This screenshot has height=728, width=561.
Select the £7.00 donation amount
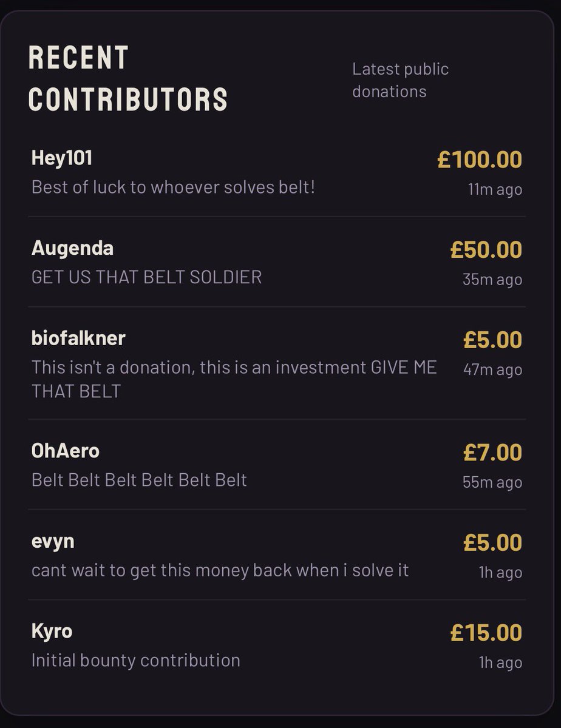pyautogui.click(x=492, y=453)
